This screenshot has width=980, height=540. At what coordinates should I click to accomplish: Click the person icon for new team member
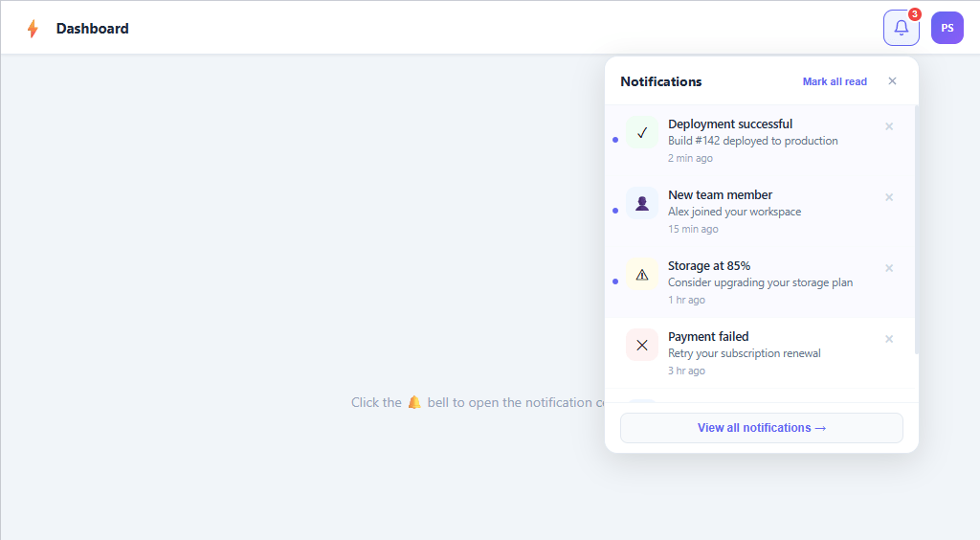642,203
